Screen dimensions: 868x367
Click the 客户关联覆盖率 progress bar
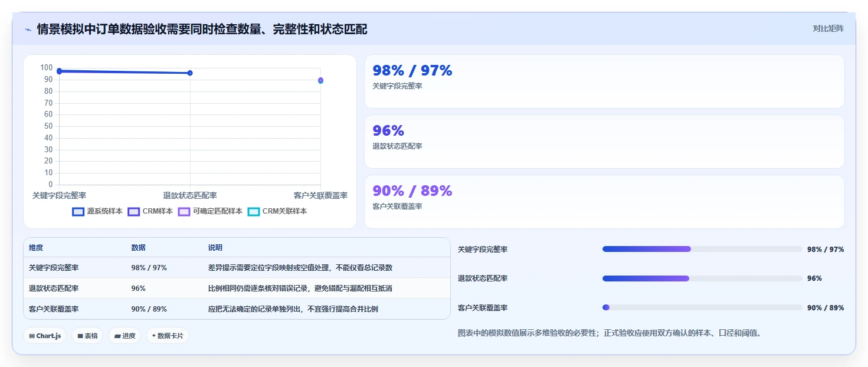702,307
